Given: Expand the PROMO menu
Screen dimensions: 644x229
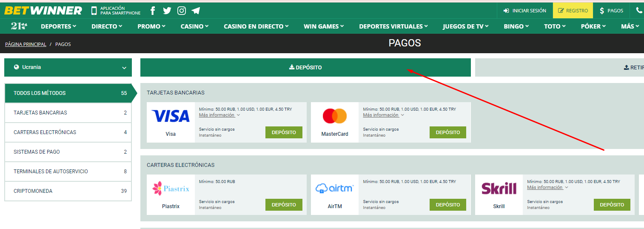Looking at the screenshot, I should click(151, 26).
